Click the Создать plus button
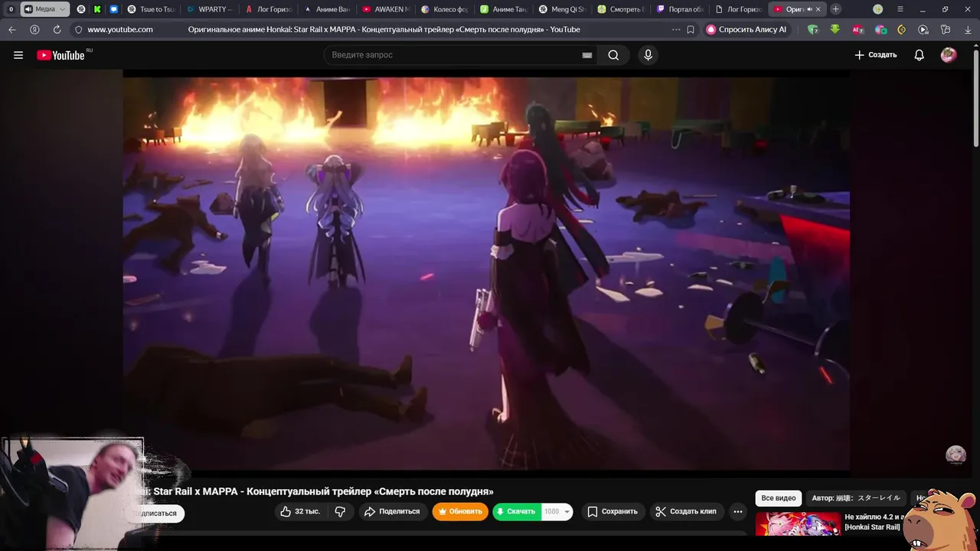The width and height of the screenshot is (980, 551). point(876,55)
